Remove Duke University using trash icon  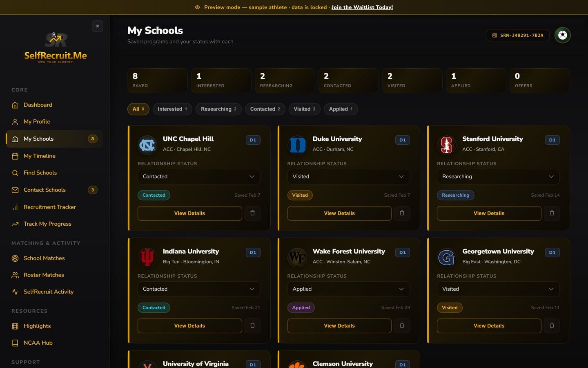[x=402, y=213]
